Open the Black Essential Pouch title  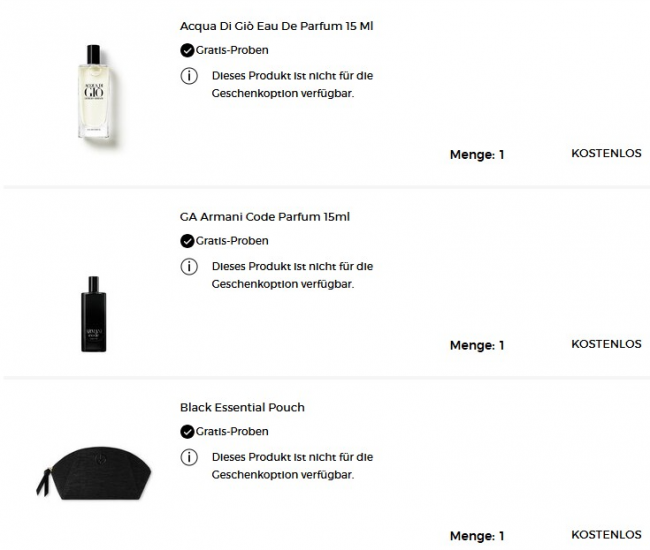point(242,408)
